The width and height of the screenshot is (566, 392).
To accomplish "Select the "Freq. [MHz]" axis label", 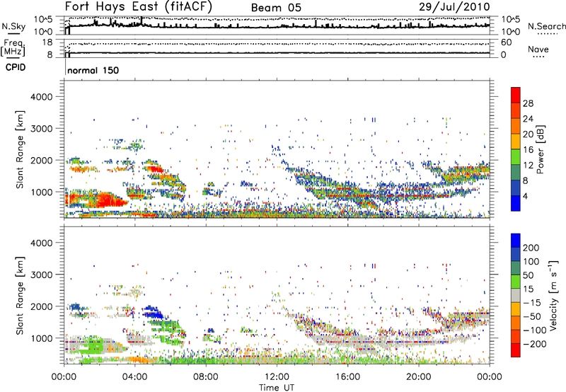I will pyautogui.click(x=13, y=48).
